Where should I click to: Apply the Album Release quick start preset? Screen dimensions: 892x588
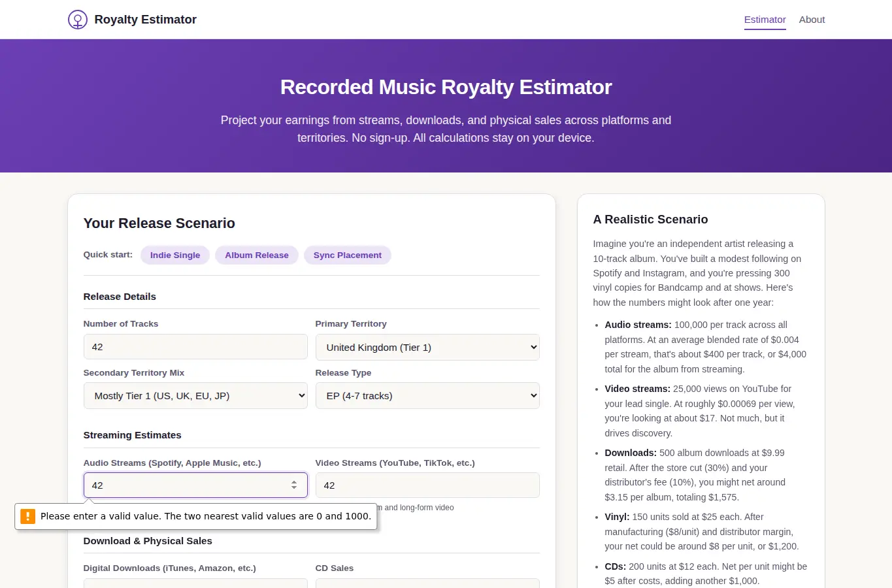(x=257, y=255)
